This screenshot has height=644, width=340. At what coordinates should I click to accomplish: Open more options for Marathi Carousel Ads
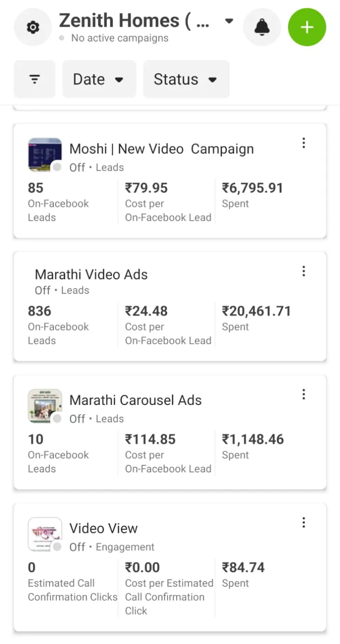tap(303, 395)
